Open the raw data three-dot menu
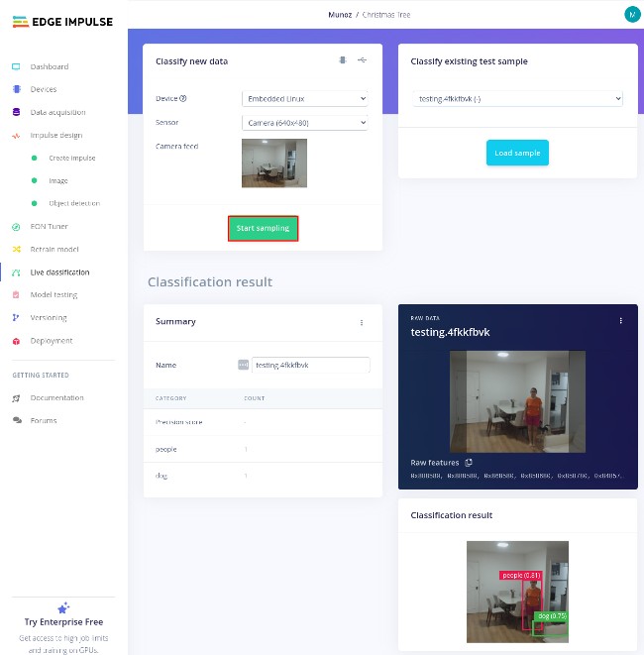This screenshot has height=655, width=644. [x=621, y=321]
